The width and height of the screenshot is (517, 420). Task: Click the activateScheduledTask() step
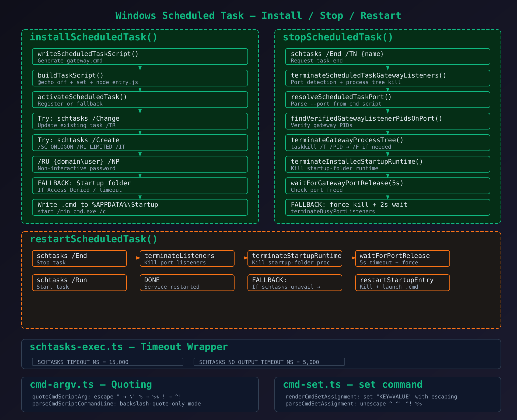tap(140, 100)
